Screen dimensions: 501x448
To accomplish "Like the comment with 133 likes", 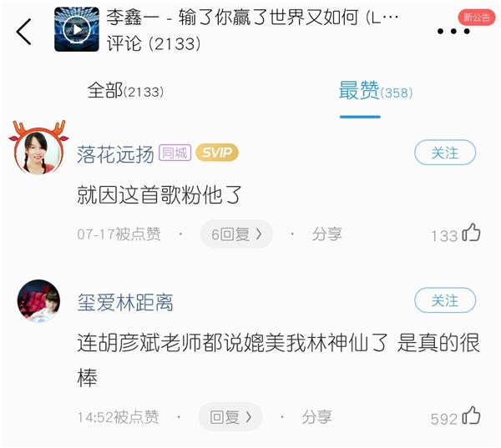I will [471, 233].
